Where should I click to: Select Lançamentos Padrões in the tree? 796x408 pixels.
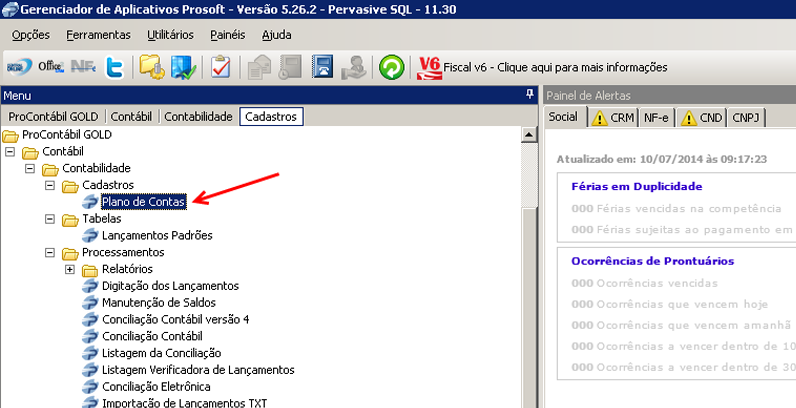pyautogui.click(x=157, y=235)
